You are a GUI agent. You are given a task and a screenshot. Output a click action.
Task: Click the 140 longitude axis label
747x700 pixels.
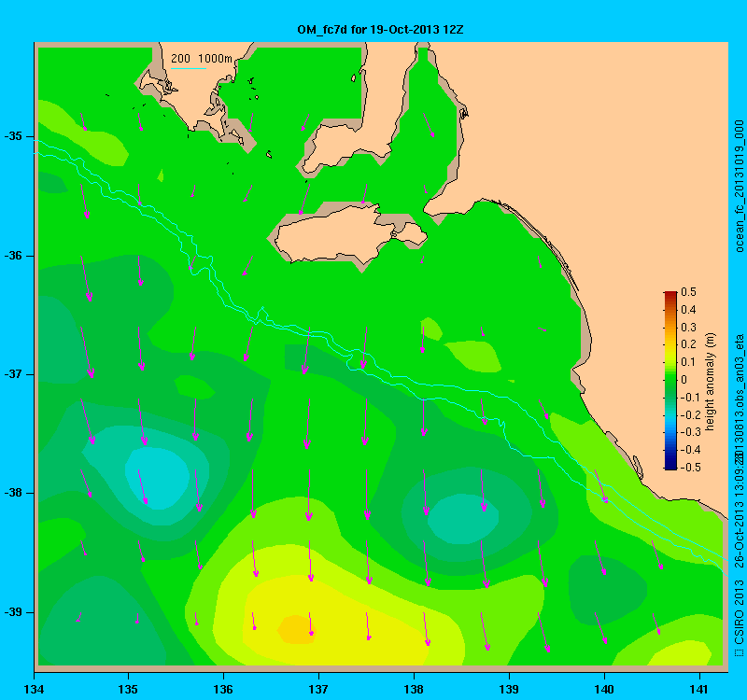click(x=604, y=689)
